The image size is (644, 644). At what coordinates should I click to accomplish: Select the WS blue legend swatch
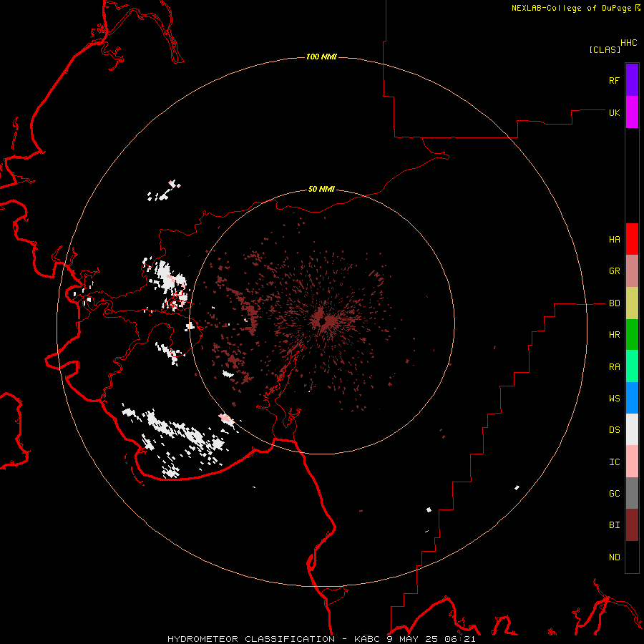[x=632, y=398]
